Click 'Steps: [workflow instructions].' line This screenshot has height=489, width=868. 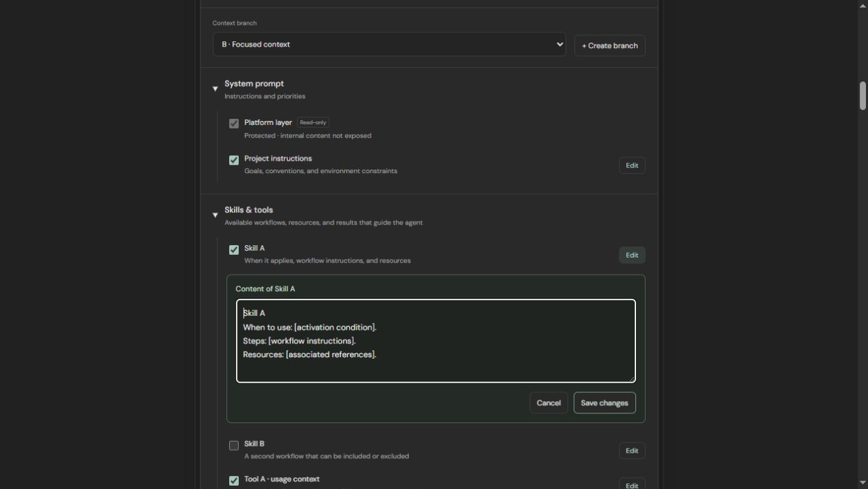click(299, 341)
